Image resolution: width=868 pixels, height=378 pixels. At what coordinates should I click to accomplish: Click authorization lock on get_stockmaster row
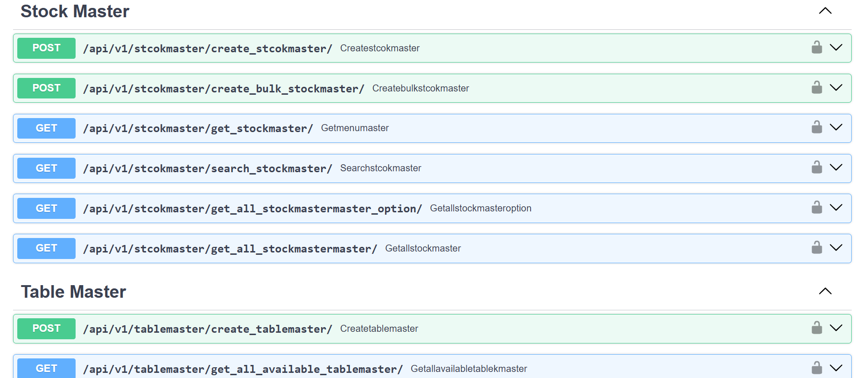(x=817, y=127)
